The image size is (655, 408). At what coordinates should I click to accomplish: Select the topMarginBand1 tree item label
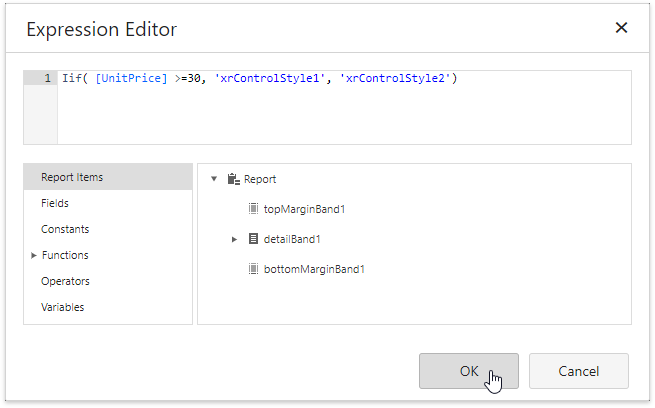point(304,209)
